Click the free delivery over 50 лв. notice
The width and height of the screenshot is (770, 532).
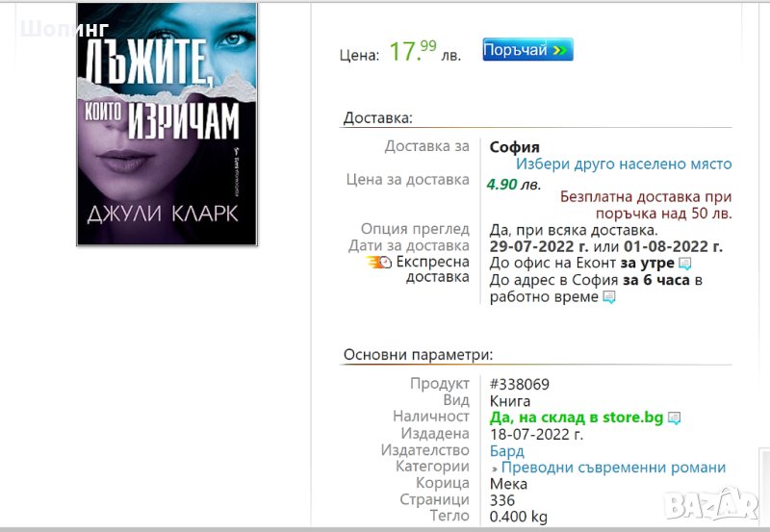pyautogui.click(x=646, y=204)
